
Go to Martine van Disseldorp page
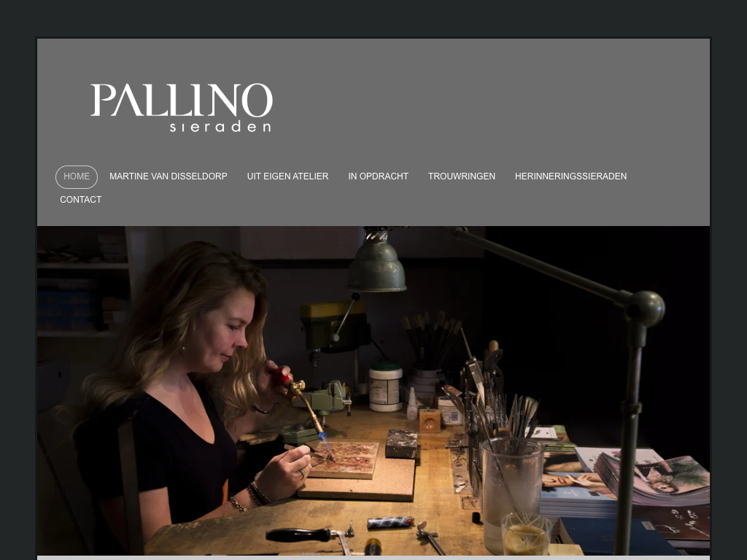169,176
